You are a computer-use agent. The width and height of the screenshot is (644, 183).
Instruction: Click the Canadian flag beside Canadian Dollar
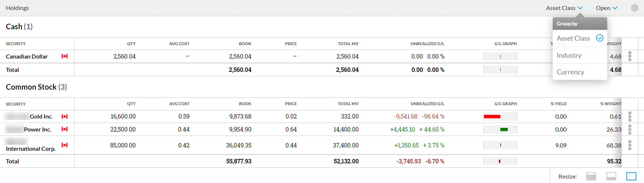coord(65,56)
